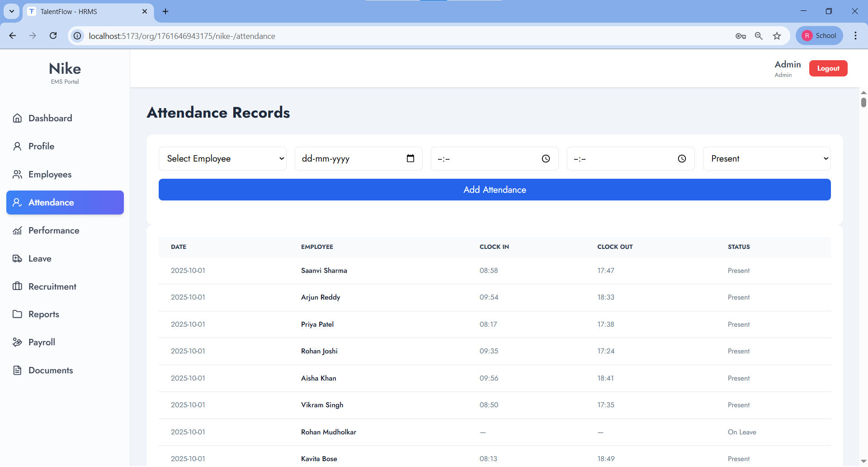The width and height of the screenshot is (868, 467).
Task: Click the Nike portal logo text
Action: (x=65, y=69)
